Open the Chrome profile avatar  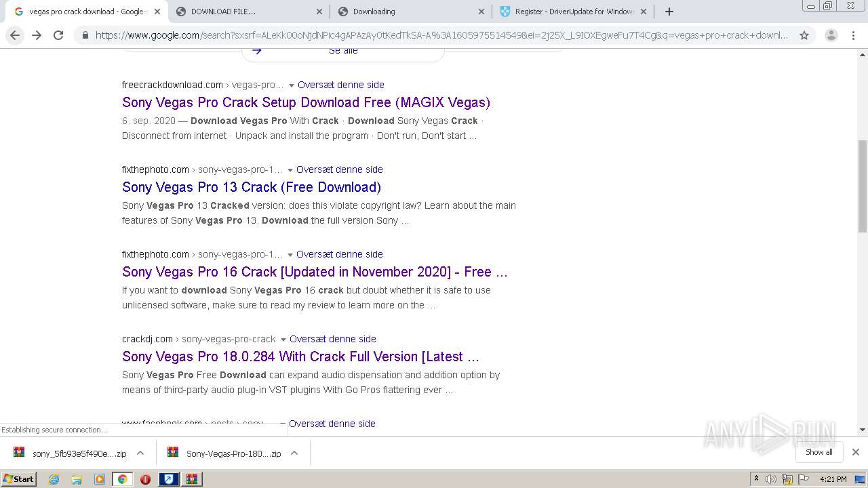(831, 35)
